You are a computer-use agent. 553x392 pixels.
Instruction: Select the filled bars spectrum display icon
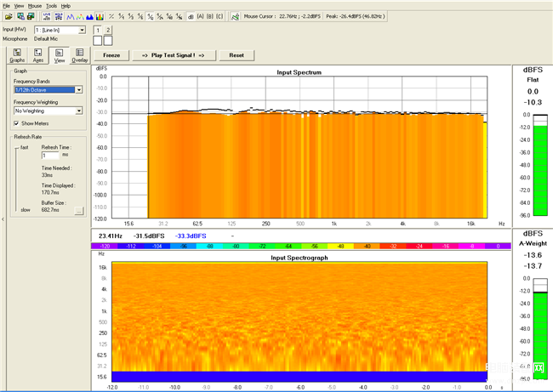(x=89, y=16)
